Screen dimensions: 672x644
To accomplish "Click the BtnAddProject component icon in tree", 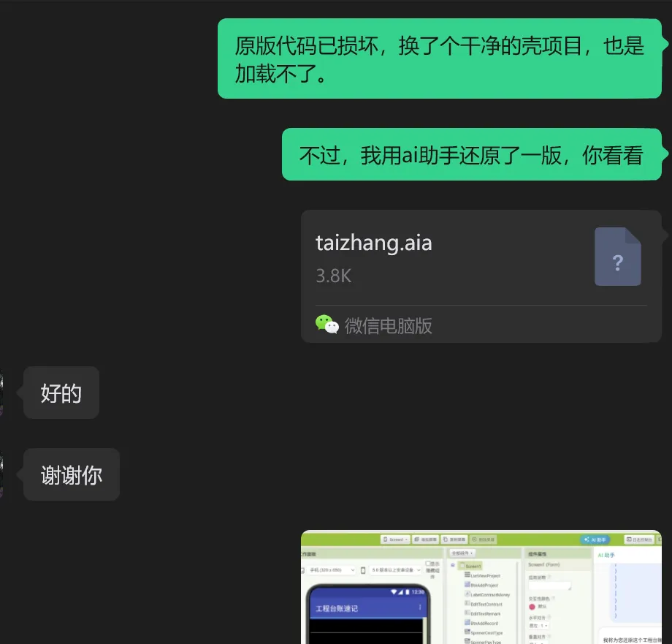I will [467, 584].
